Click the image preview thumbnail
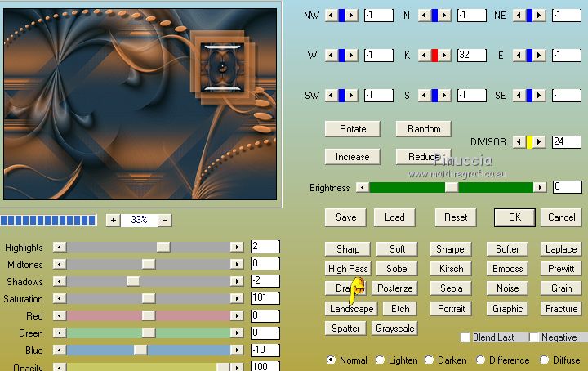Screen dimensions: 588x371 coord(140,104)
